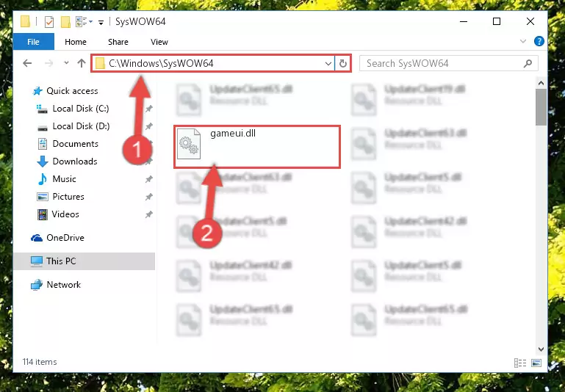Click the pin icon beside Videos
565x392 pixels.
[148, 214]
